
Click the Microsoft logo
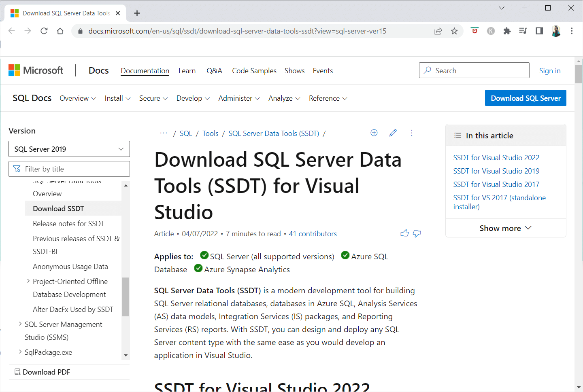[36, 70]
